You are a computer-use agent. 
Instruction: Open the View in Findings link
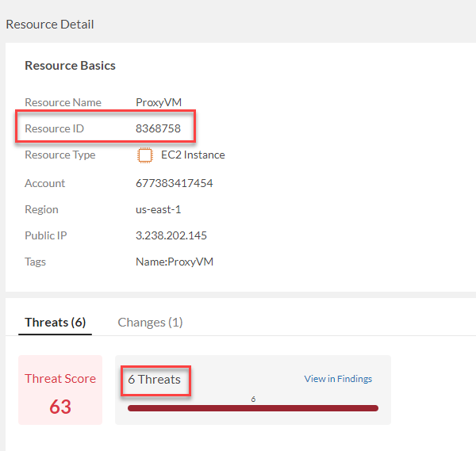(x=338, y=379)
